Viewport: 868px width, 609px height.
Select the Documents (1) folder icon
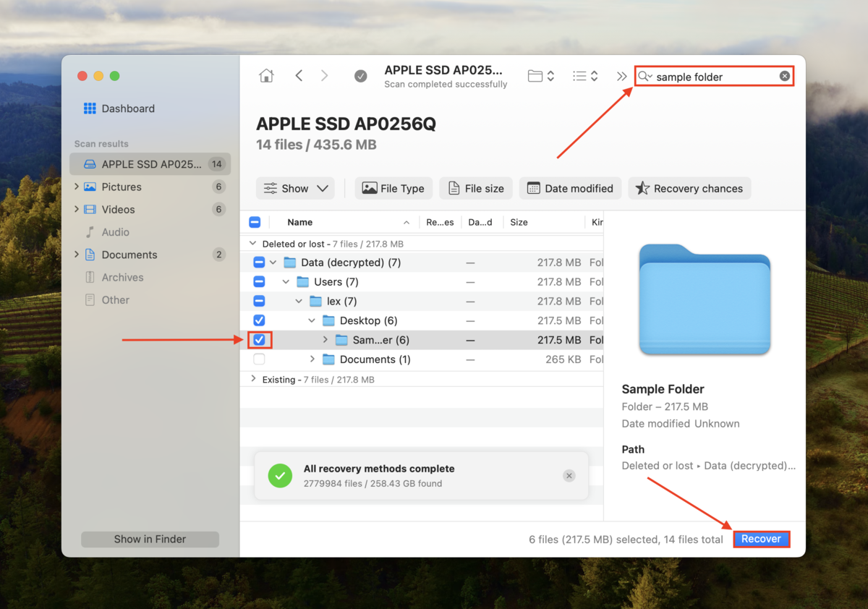tap(329, 359)
